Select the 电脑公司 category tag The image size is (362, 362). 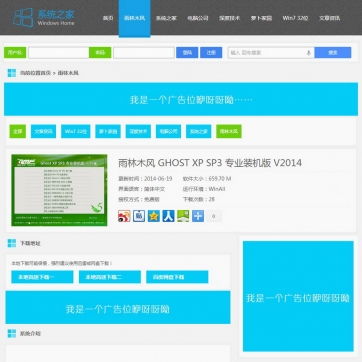[x=169, y=131]
